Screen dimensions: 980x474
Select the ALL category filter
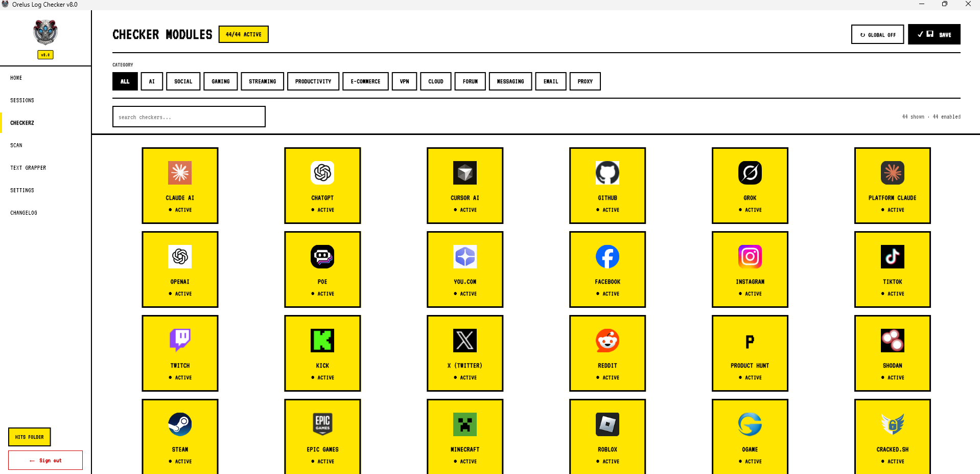point(125,81)
